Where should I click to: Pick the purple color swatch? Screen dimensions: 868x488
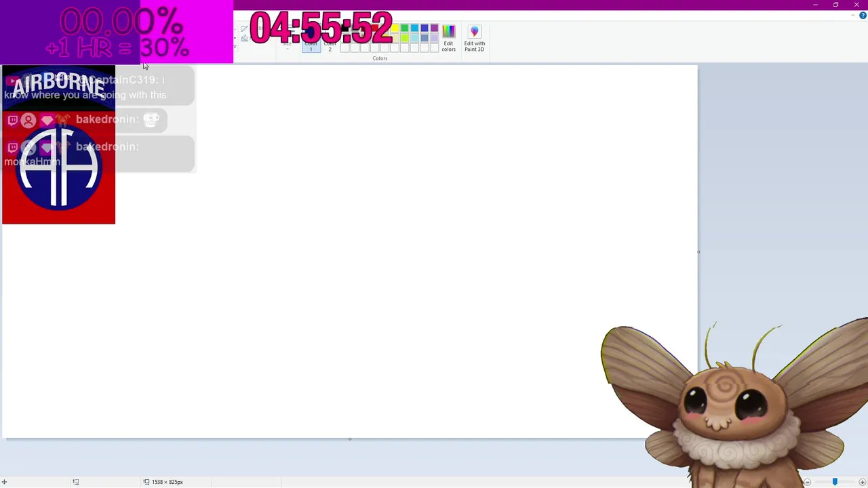pos(434,28)
